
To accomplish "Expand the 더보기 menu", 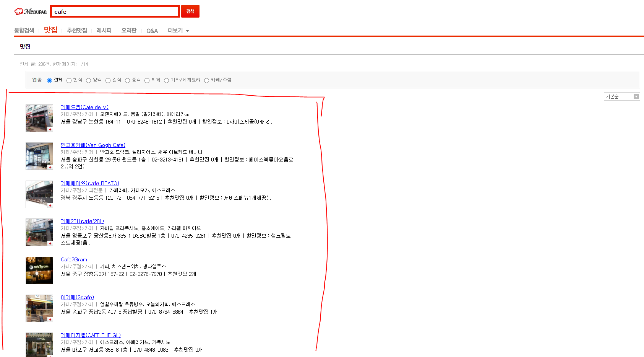I will coord(178,30).
